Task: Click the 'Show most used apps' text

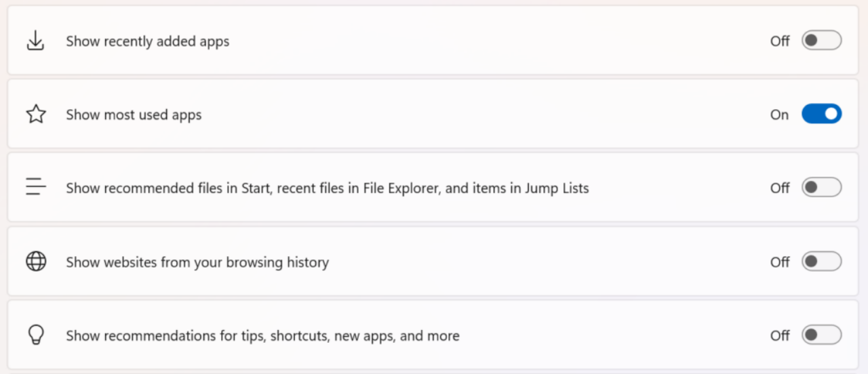Action: point(134,115)
